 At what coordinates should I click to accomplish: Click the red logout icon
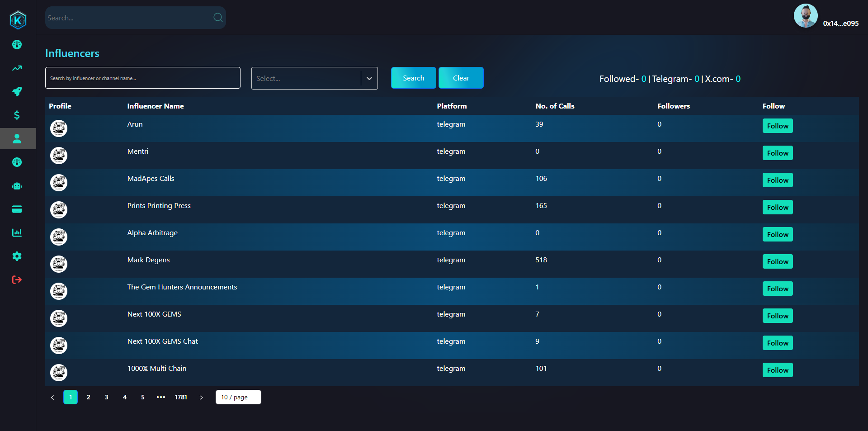(17, 280)
